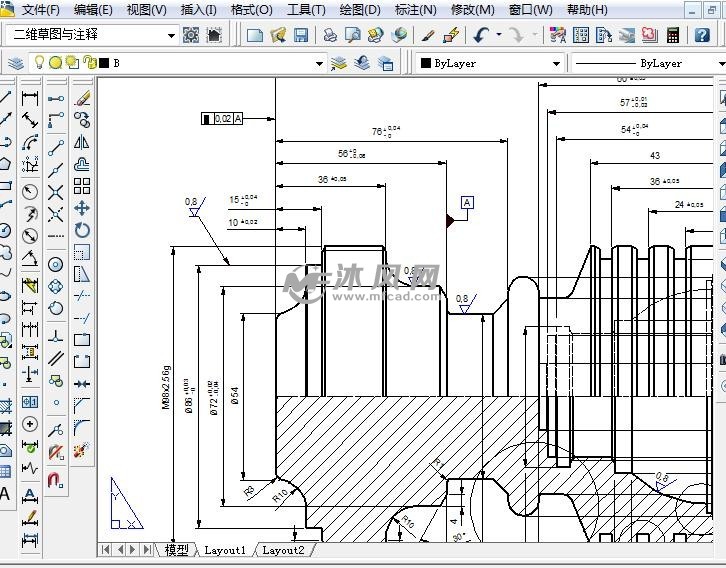
Task: Select the Diameter dimension tool
Action: 30,236
